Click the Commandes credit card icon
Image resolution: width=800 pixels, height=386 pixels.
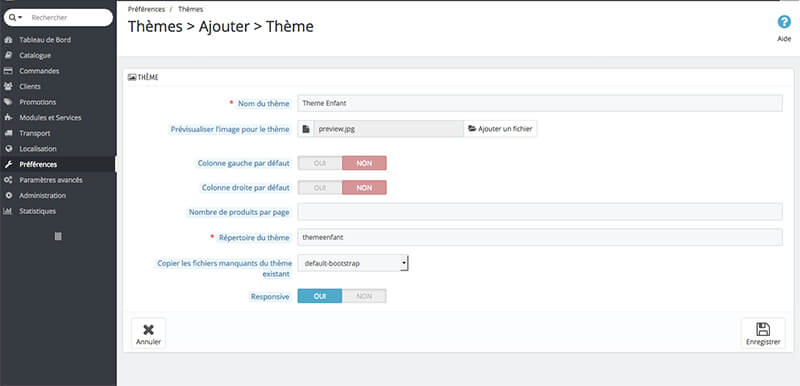coord(8,71)
